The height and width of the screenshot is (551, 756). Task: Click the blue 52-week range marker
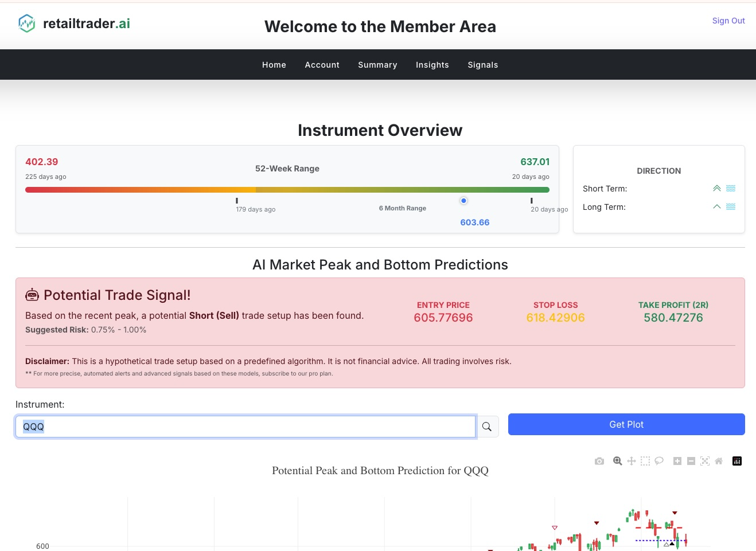coord(463,201)
